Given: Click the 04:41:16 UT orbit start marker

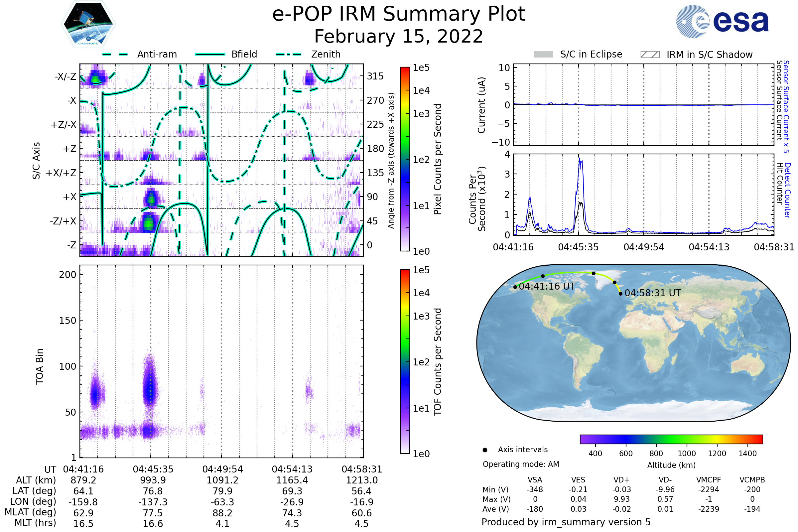Looking at the screenshot, I should (515, 287).
